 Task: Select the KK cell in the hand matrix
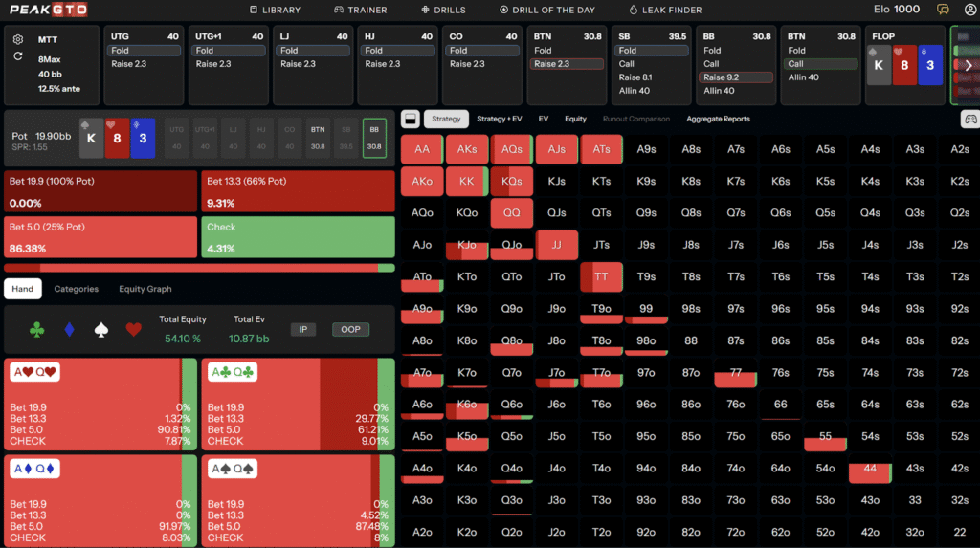click(467, 181)
